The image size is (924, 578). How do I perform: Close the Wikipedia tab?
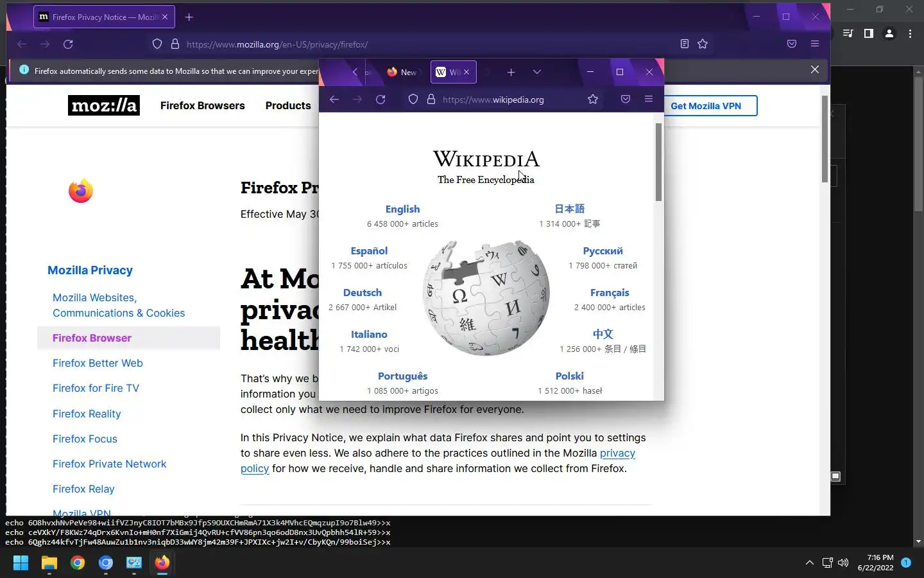click(466, 73)
